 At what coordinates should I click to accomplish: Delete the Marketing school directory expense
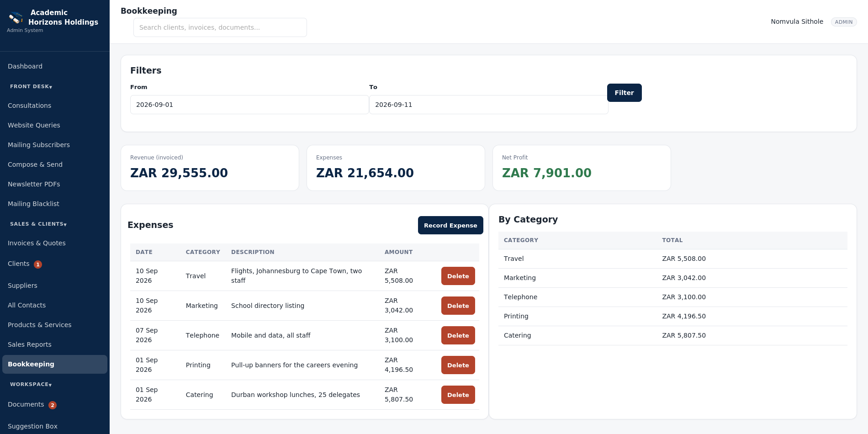[x=458, y=306]
